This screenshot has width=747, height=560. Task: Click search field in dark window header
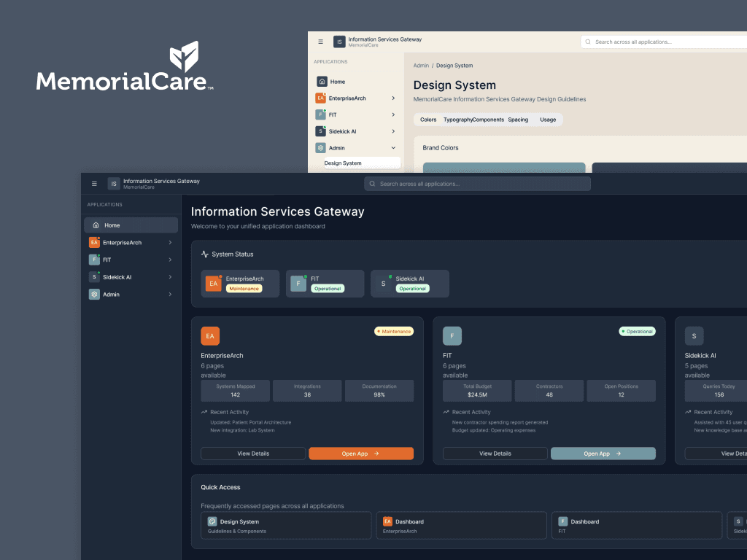point(477,184)
